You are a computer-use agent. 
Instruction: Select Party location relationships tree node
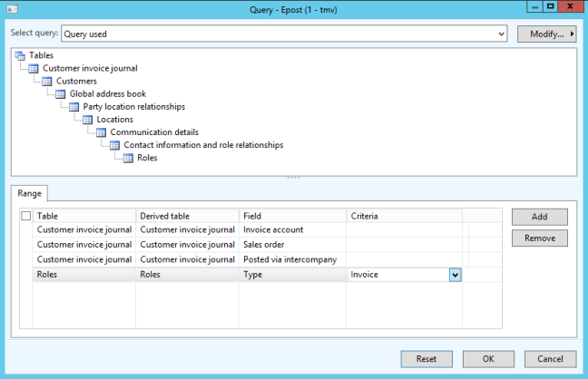(134, 106)
